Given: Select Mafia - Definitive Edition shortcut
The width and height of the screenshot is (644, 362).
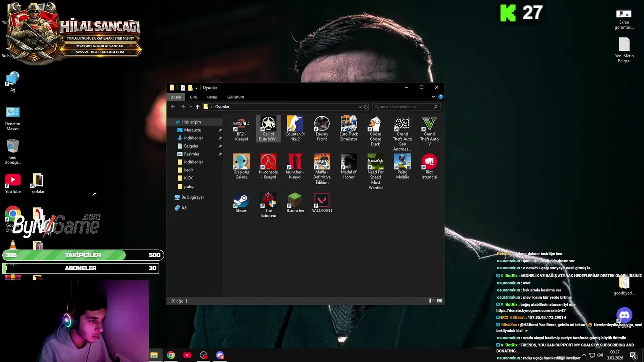Looking at the screenshot, I should [x=322, y=169].
